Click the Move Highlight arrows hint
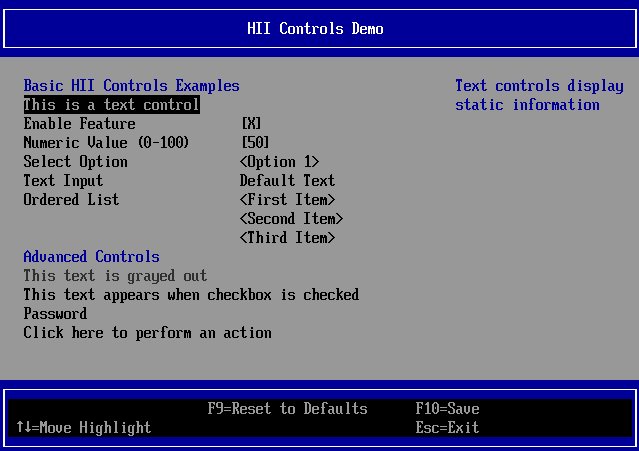The height and width of the screenshot is (451, 639). point(84,428)
